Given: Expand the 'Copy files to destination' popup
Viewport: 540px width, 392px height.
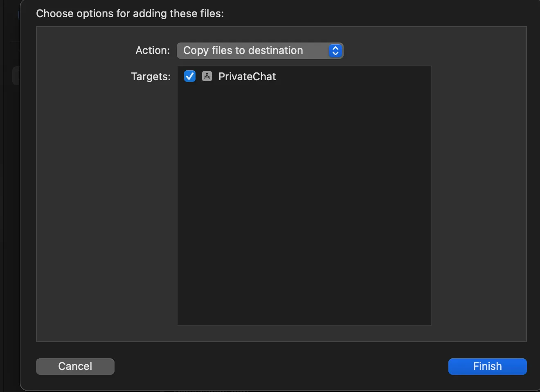Looking at the screenshot, I should [259, 51].
